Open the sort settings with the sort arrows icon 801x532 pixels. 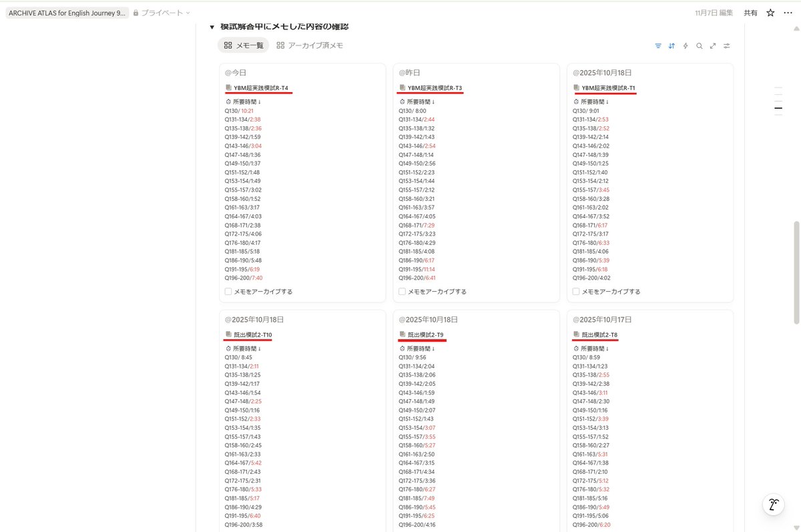point(672,46)
